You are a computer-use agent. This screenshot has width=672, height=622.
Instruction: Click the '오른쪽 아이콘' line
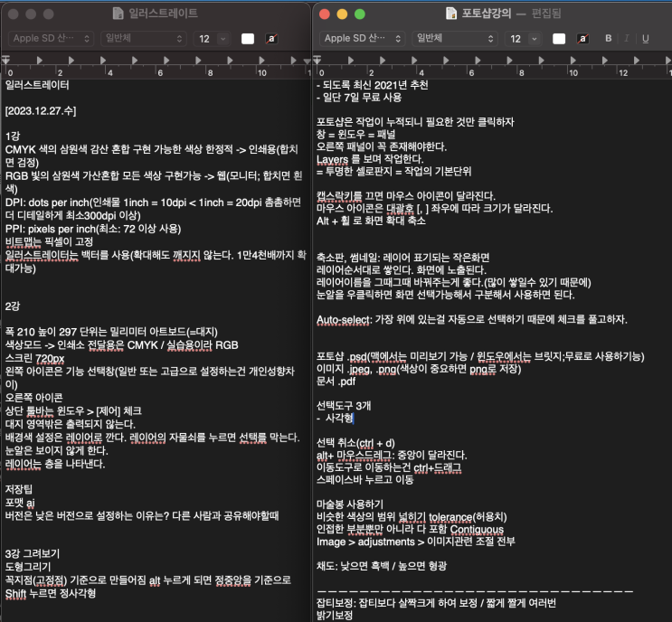pos(33,398)
